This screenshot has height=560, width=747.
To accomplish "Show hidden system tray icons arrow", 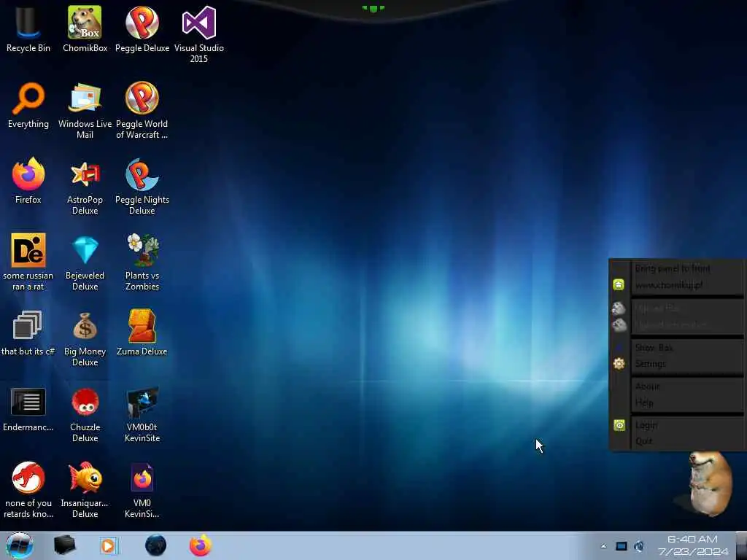I will pyautogui.click(x=603, y=546).
